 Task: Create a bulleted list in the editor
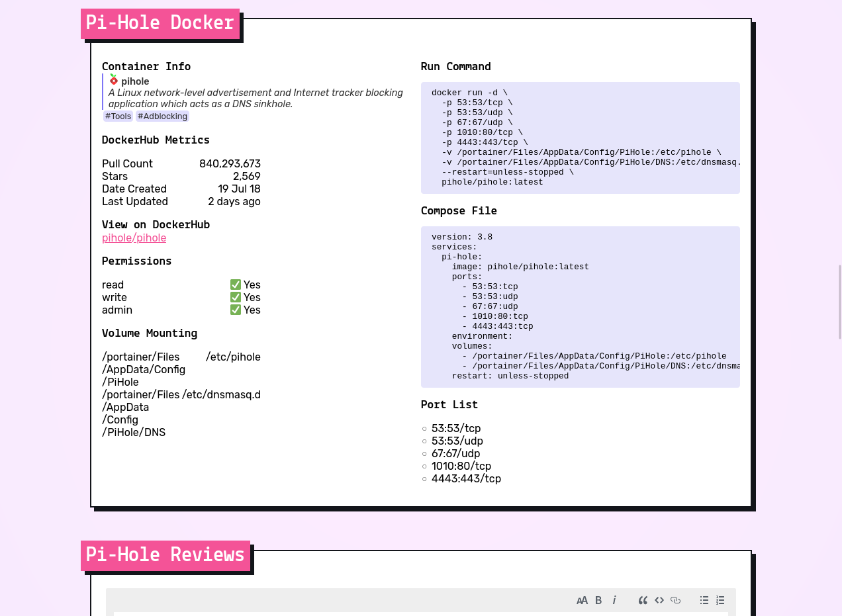click(704, 600)
